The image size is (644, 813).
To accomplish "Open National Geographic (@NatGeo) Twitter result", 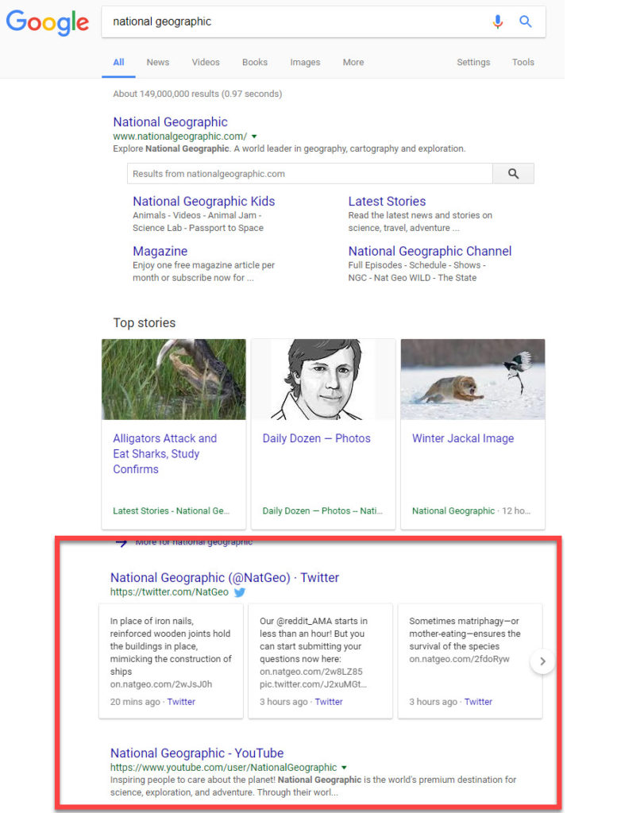I will point(225,578).
